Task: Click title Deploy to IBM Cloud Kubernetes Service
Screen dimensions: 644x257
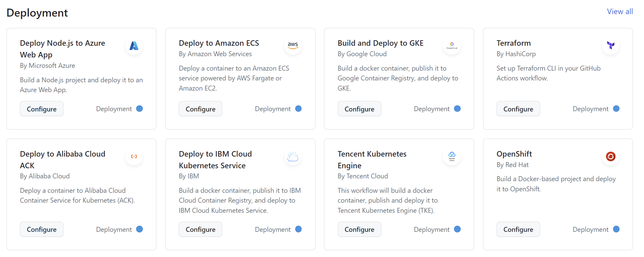Action: tap(215, 160)
